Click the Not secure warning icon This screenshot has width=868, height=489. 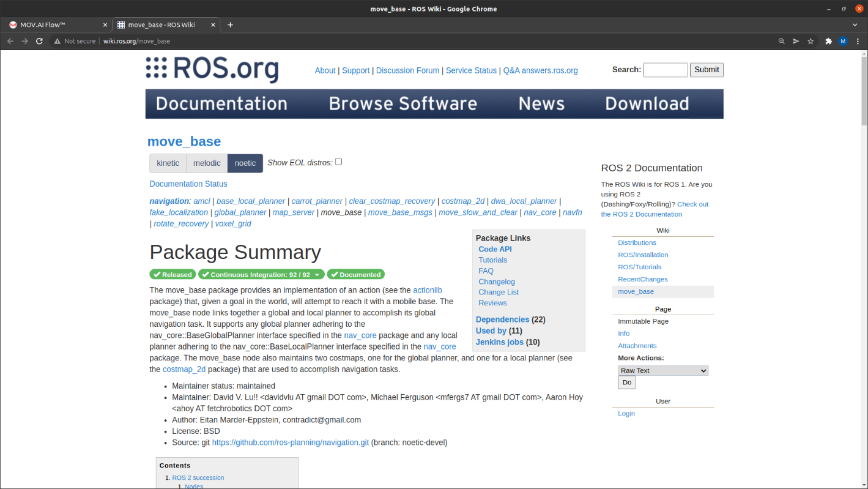(57, 41)
